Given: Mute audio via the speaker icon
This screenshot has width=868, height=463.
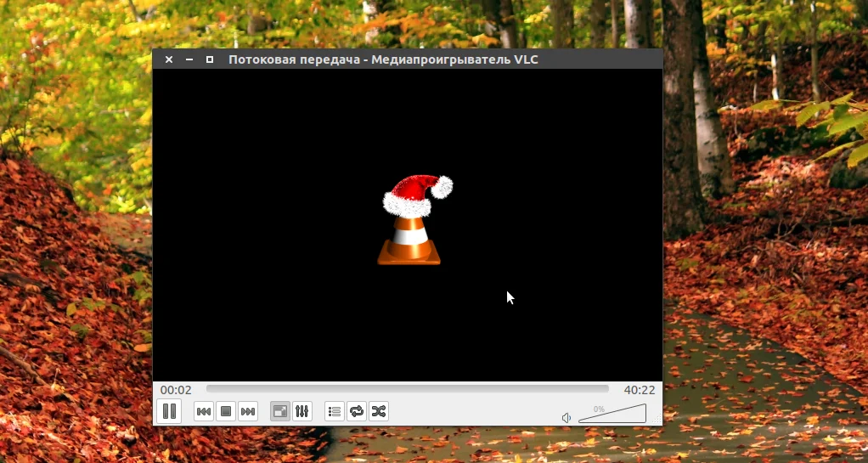Looking at the screenshot, I should tap(566, 418).
